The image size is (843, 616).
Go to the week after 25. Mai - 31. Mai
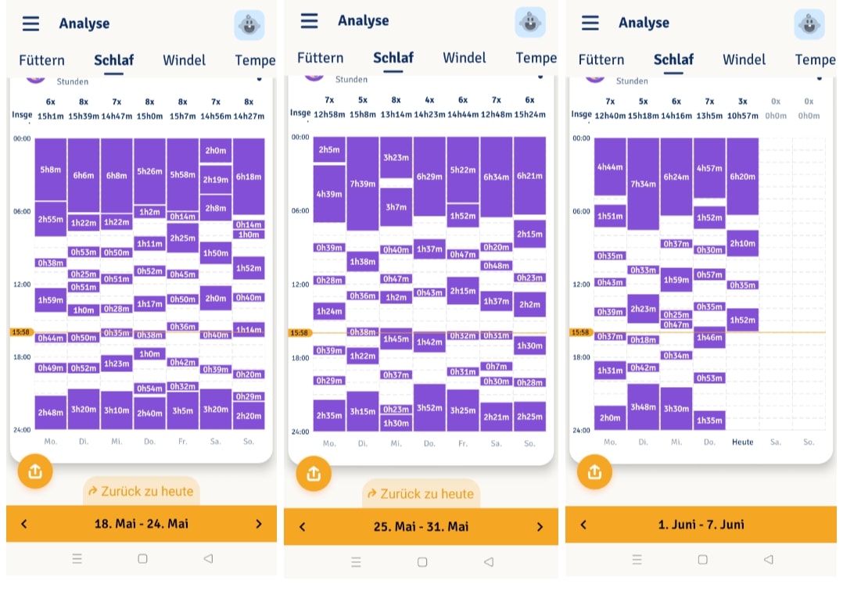pos(540,527)
